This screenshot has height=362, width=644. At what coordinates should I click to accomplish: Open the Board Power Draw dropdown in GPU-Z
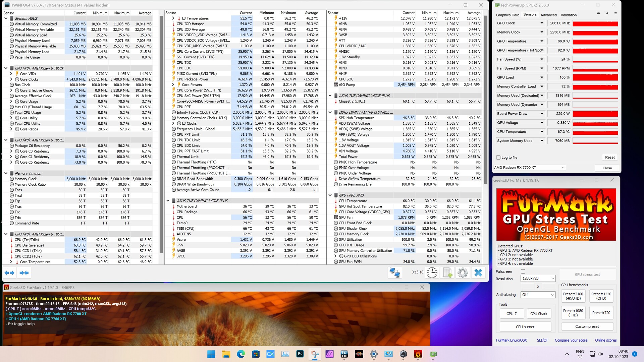542,114
